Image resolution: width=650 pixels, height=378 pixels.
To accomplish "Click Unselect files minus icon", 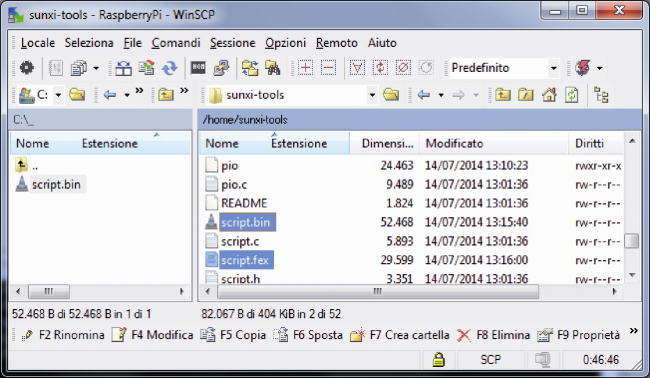I will pos(328,68).
